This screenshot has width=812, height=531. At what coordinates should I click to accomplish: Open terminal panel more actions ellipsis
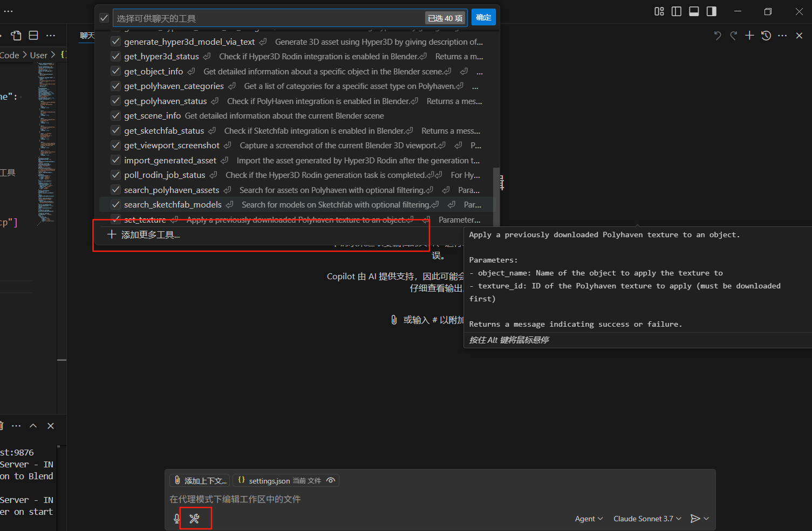pyautogui.click(x=16, y=426)
